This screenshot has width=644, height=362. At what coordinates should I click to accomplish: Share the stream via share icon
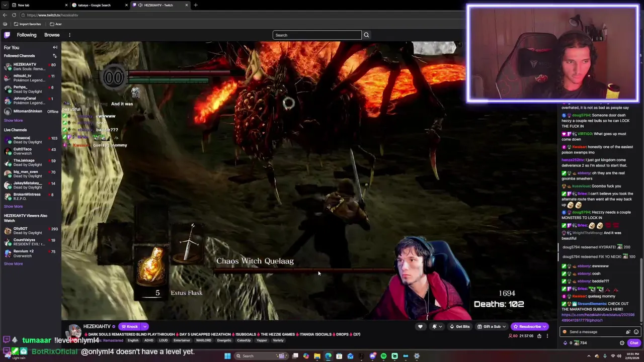pos(539,336)
